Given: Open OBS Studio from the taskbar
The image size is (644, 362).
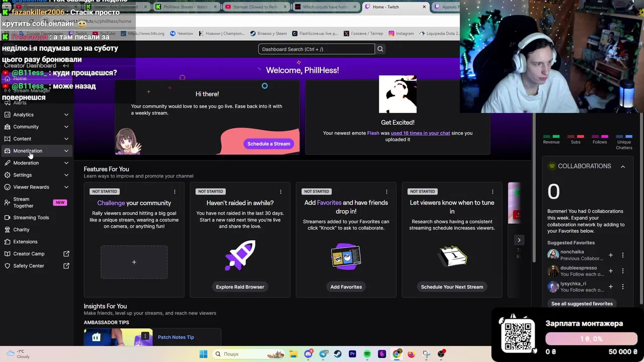Looking at the screenshot, I should pos(441,354).
